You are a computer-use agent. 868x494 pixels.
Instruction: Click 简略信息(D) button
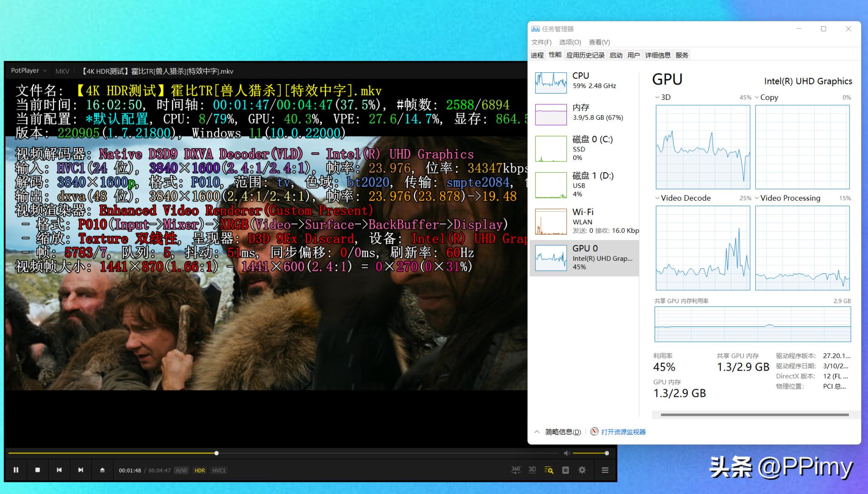pos(562,432)
